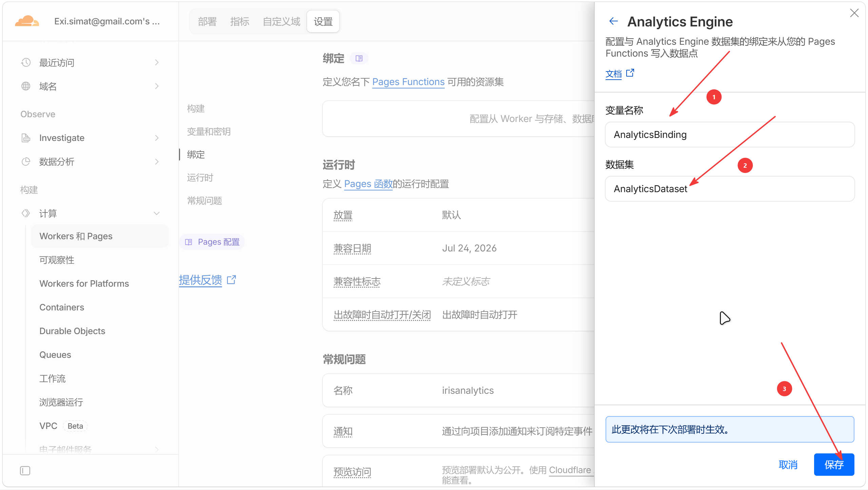The image size is (868, 490).
Task: Jump to 运行时 settings section
Action: click(200, 178)
